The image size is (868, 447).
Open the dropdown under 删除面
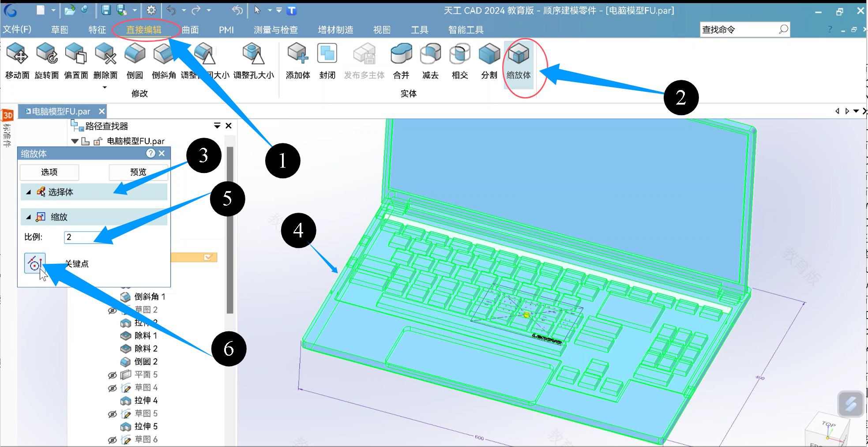[105, 87]
